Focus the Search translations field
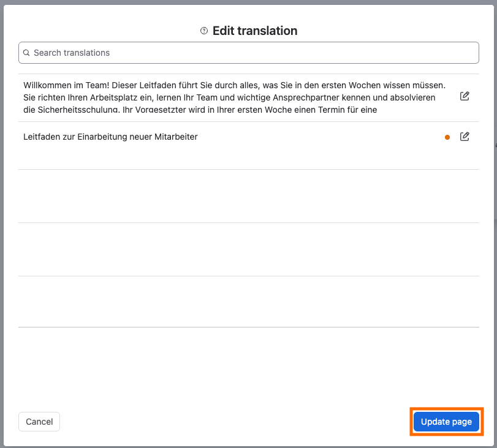Viewport: 497px width, 448px height. point(249,53)
